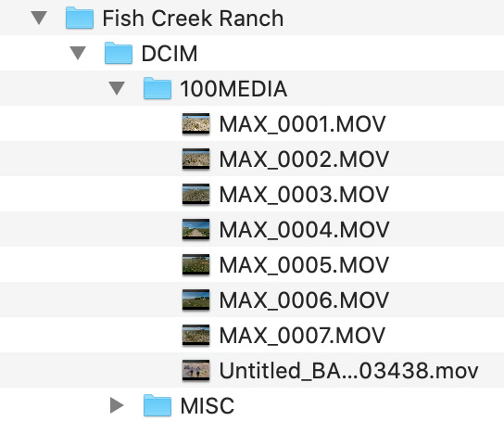
Task: Select MAX_0002.MOV video thumbnail
Action: pos(195,159)
